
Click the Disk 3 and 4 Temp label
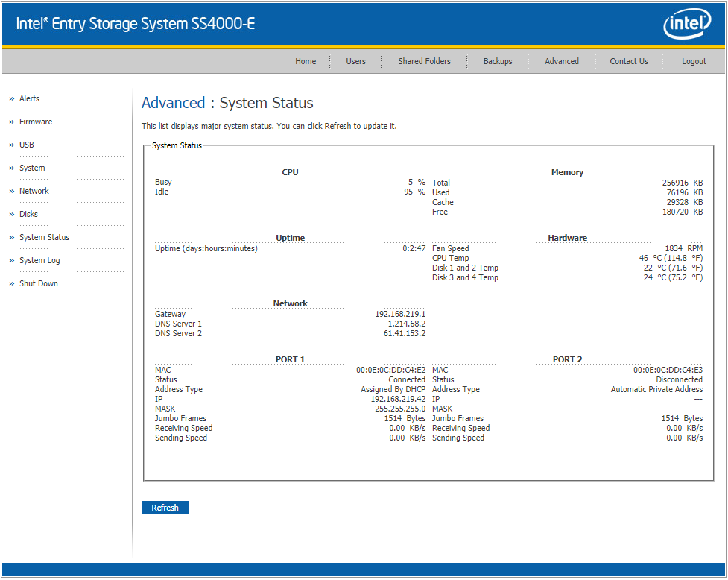click(x=465, y=277)
